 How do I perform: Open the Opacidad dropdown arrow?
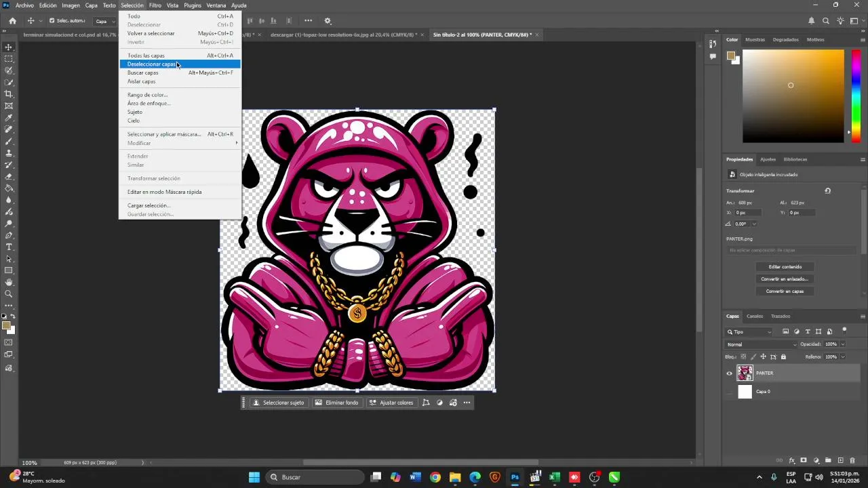click(843, 344)
